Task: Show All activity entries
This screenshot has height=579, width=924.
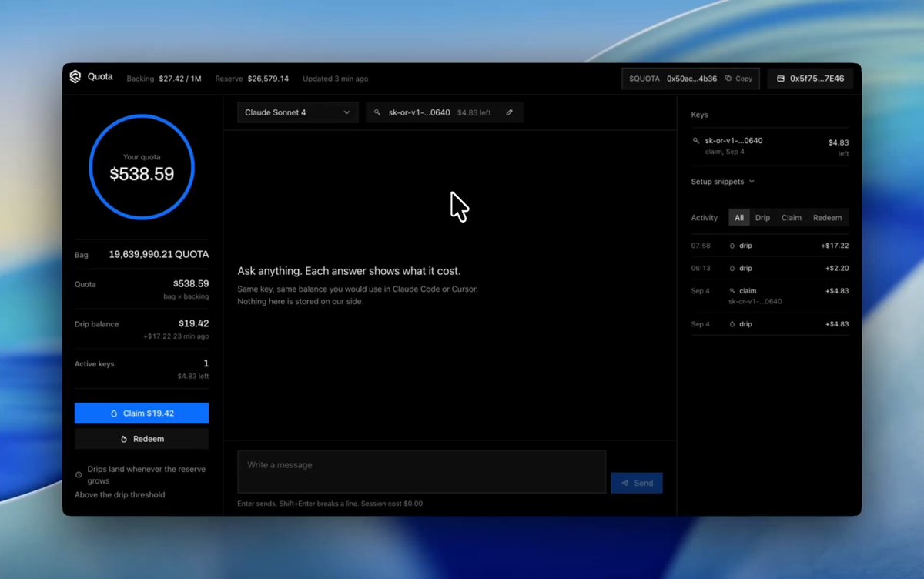Action: pos(739,218)
